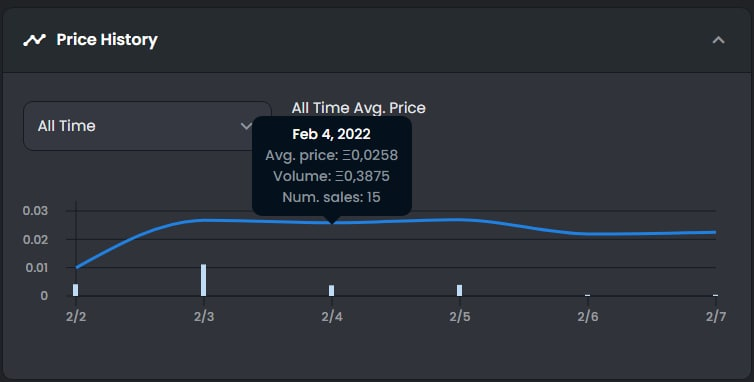Click the price line start at 2/2

76,267
